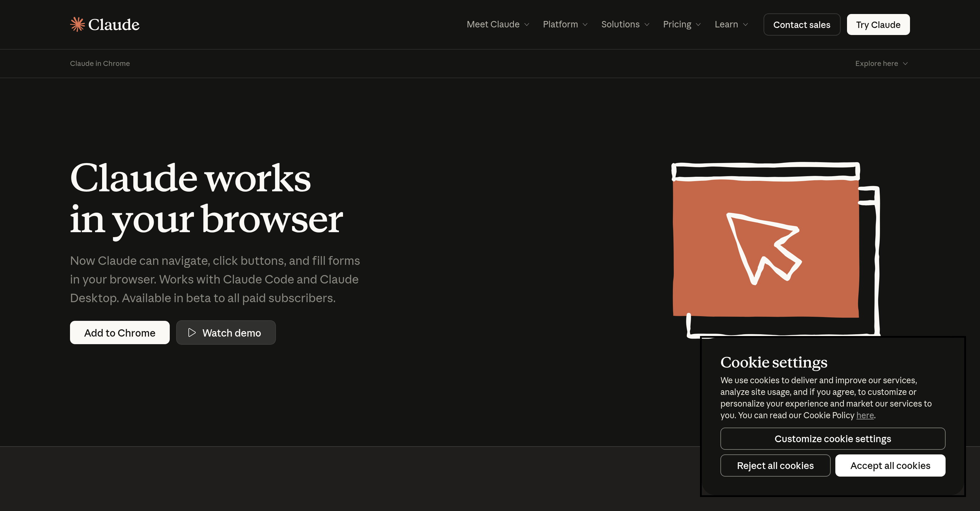
Task: Reject all cookies in the dialog
Action: 775,465
